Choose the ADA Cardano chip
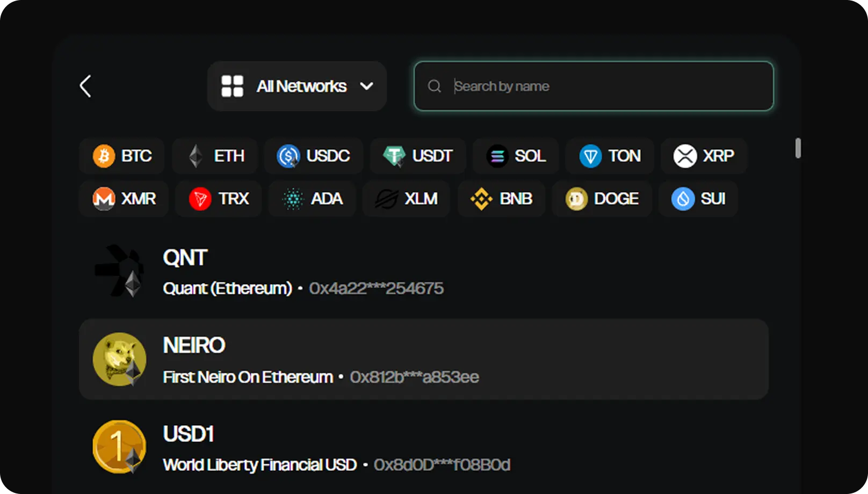This screenshot has height=494, width=868. (312, 199)
